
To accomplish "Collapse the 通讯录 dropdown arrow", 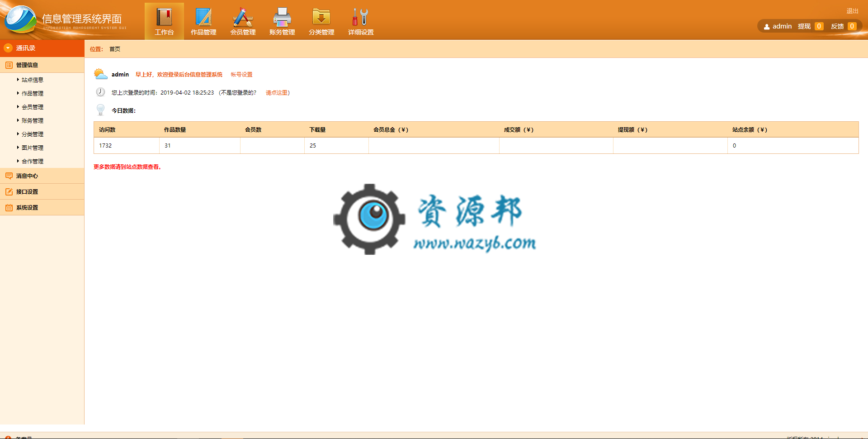I will 8,48.
